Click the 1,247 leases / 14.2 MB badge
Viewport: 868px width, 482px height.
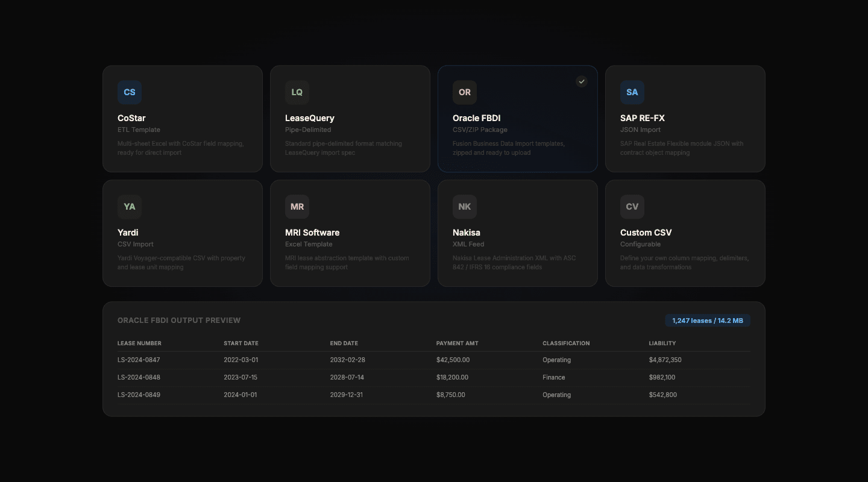click(708, 320)
